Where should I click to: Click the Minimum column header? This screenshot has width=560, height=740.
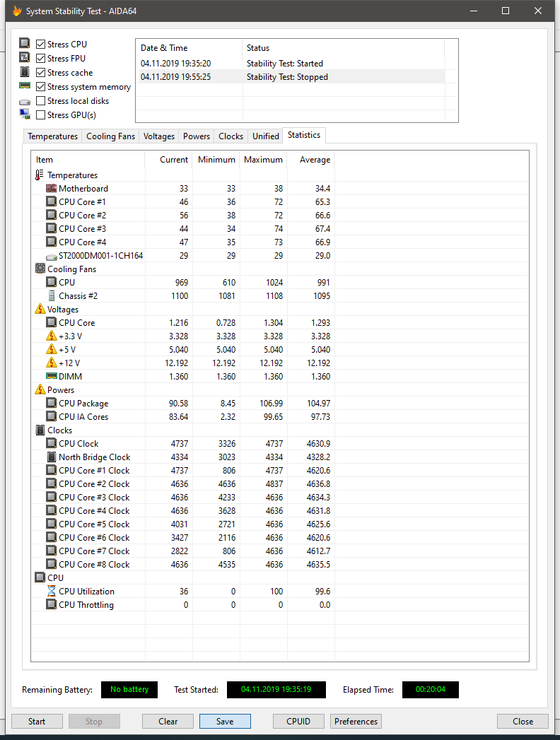click(216, 160)
